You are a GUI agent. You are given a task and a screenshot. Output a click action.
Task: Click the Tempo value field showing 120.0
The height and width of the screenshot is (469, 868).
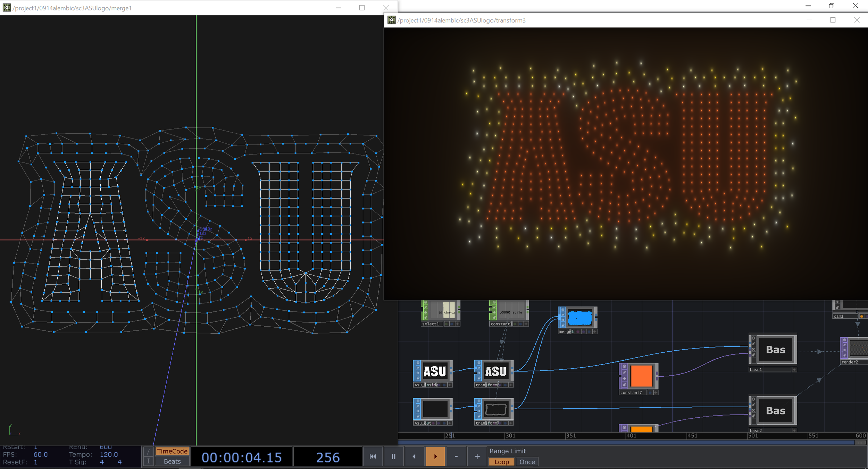tap(109, 454)
